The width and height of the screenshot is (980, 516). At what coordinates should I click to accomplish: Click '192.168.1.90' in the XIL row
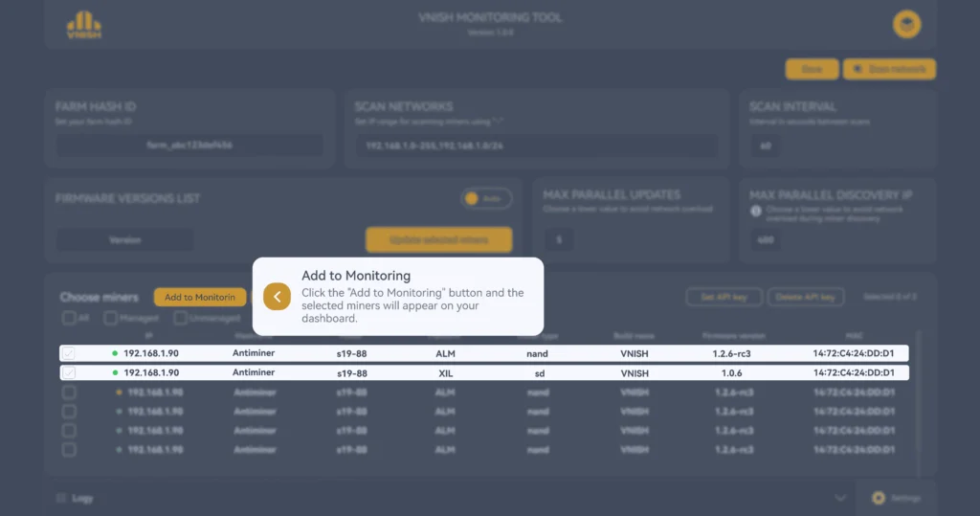point(151,372)
